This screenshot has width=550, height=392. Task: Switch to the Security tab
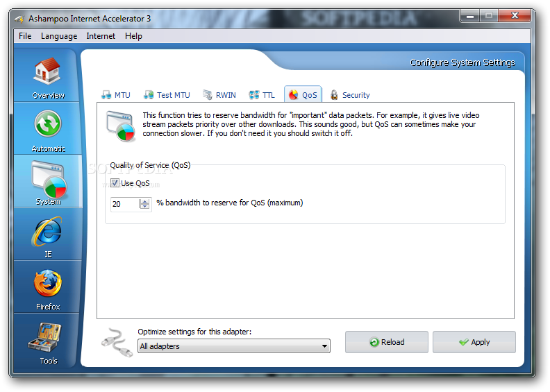(350, 95)
